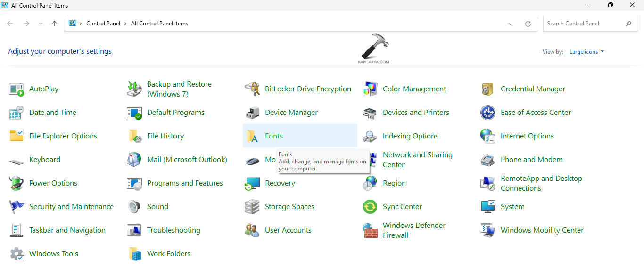This screenshot has width=644, height=276.
Task: Click the Security and Maintenance flag icon
Action: point(17,207)
